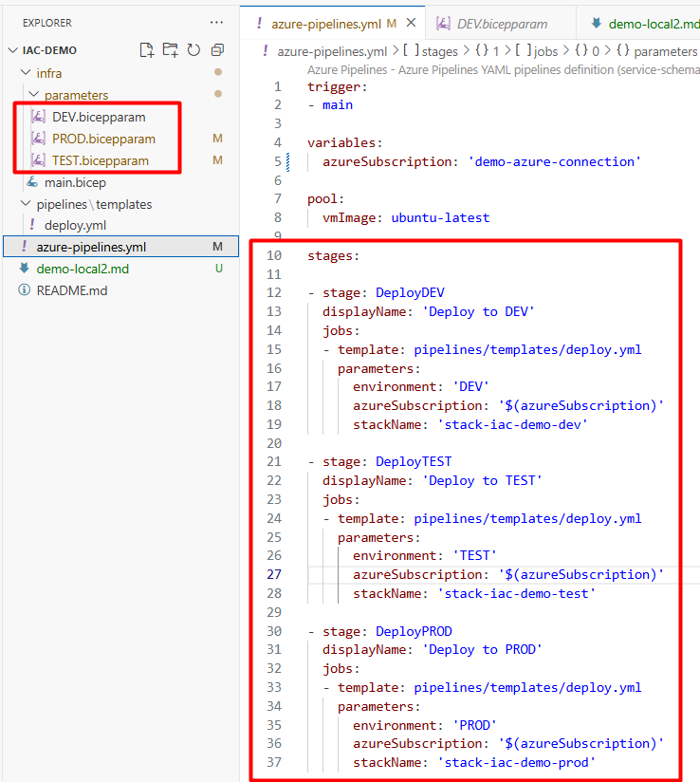Open Explorer more actions ellipsis menu
The height and width of the screenshot is (782, 700).
point(217,22)
